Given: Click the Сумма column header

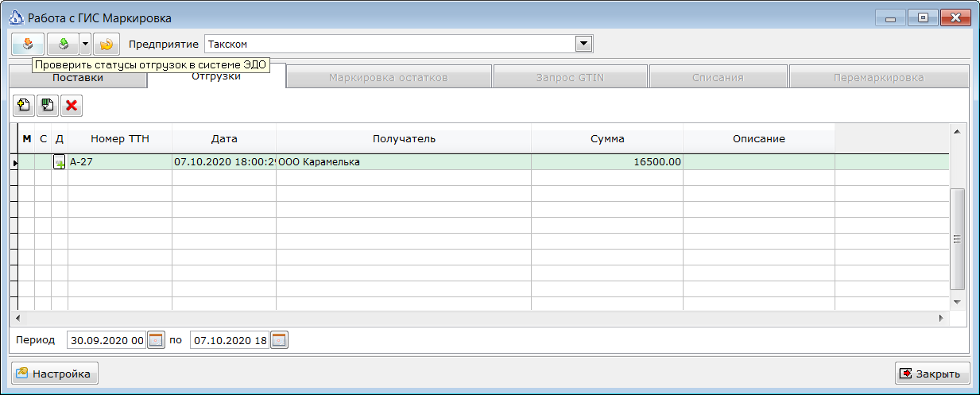Looking at the screenshot, I should [607, 139].
